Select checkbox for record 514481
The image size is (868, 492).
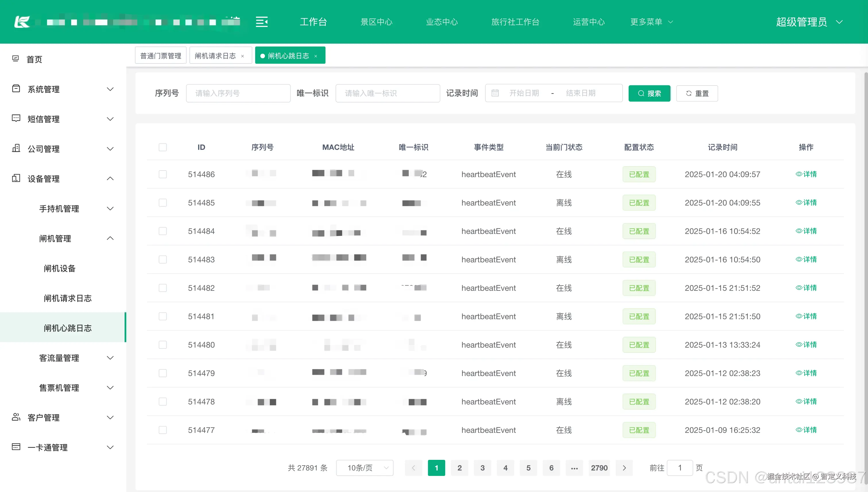click(x=162, y=316)
